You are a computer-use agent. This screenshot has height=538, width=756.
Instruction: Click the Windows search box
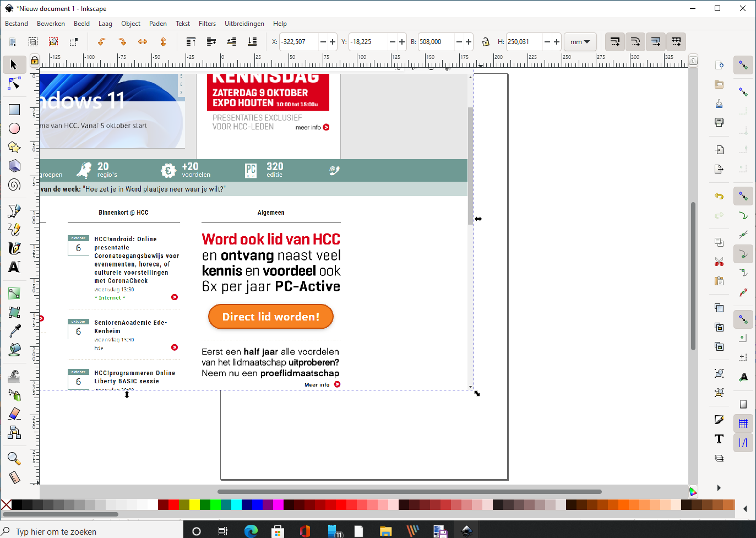pyautogui.click(x=91, y=531)
